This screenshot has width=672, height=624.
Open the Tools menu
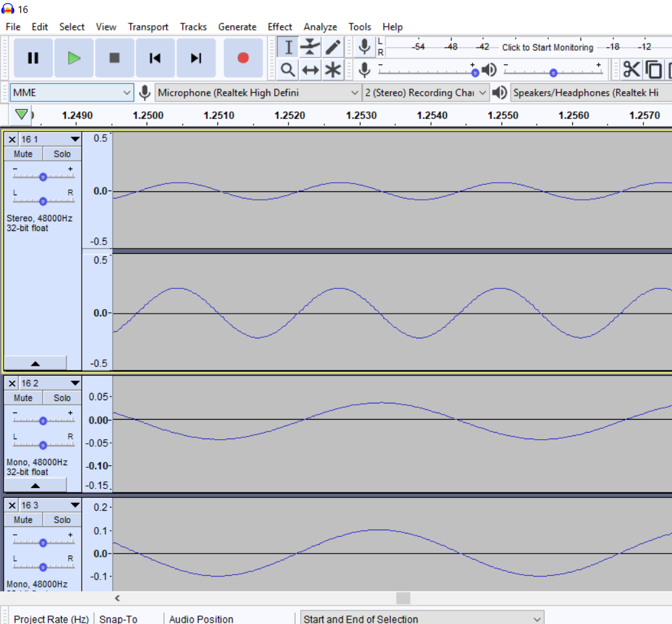(x=359, y=27)
